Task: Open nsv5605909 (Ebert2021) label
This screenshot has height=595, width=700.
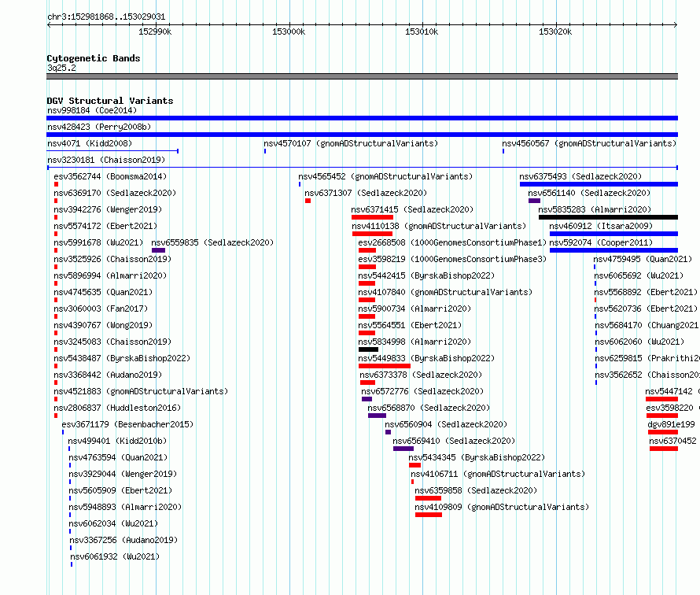Action: click(120, 490)
